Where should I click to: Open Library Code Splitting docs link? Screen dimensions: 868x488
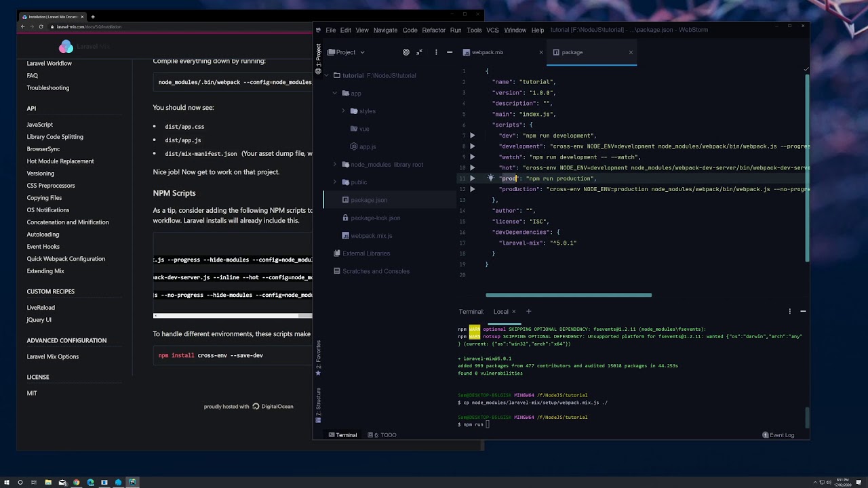pyautogui.click(x=55, y=137)
